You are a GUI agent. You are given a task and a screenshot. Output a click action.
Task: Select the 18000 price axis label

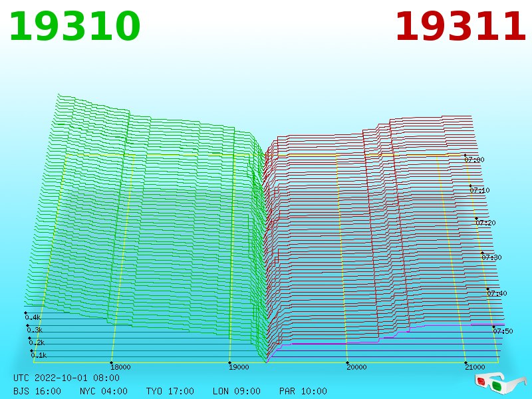(x=120, y=367)
